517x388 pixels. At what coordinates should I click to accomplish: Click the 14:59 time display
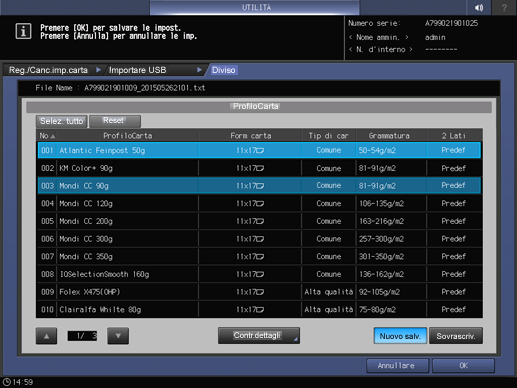(23, 382)
